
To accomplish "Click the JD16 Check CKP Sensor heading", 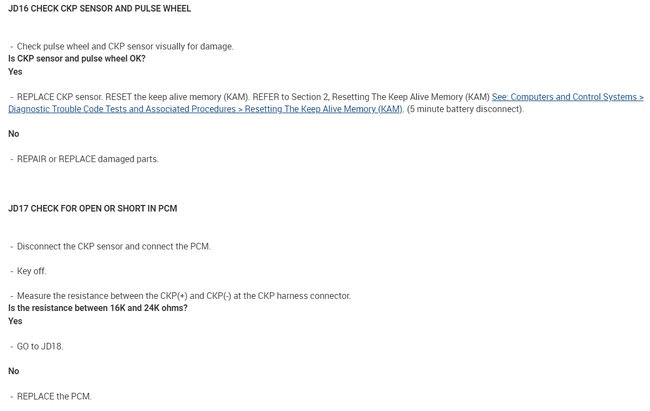I will pyautogui.click(x=99, y=9).
